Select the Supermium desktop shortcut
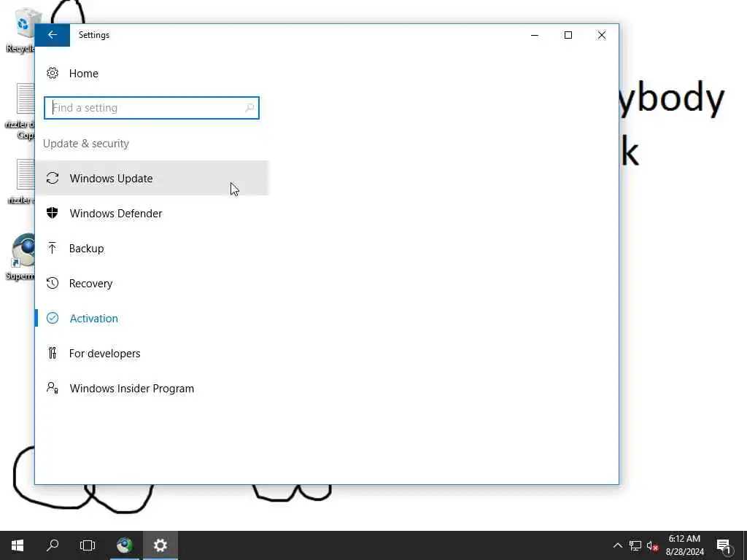 click(21, 257)
